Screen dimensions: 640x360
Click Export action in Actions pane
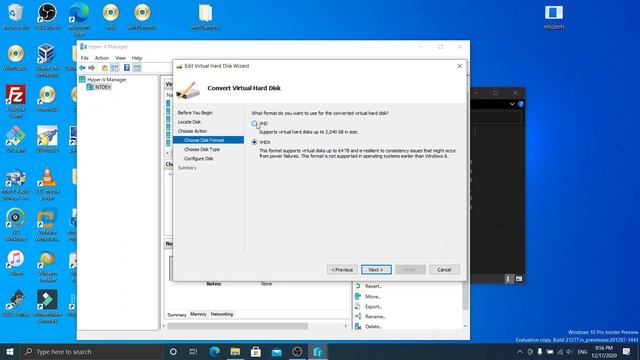click(x=373, y=307)
